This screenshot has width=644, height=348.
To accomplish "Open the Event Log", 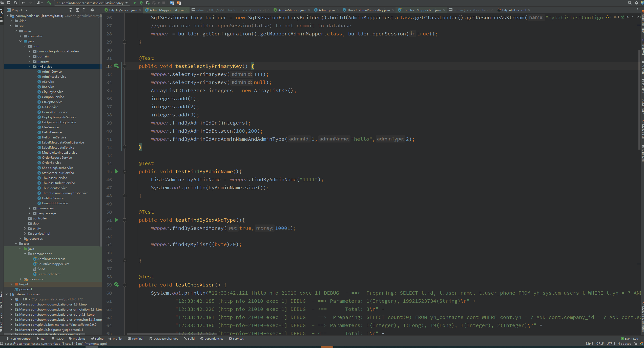I will [x=630, y=338].
